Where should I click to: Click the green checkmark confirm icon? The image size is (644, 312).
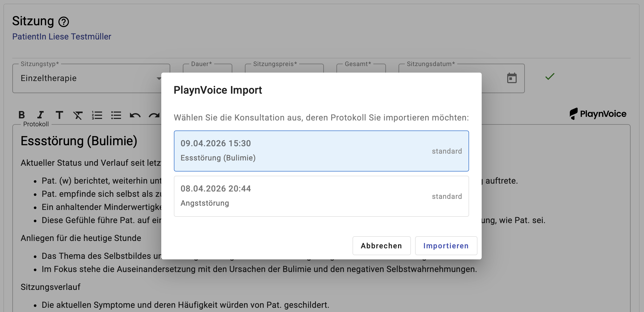point(550,77)
